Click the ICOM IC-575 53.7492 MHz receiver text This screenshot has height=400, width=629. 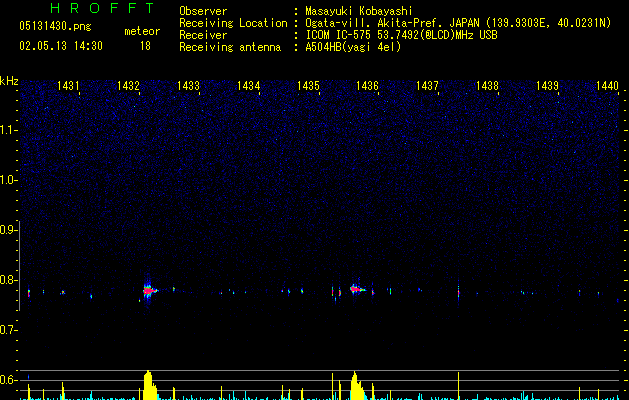click(x=401, y=35)
